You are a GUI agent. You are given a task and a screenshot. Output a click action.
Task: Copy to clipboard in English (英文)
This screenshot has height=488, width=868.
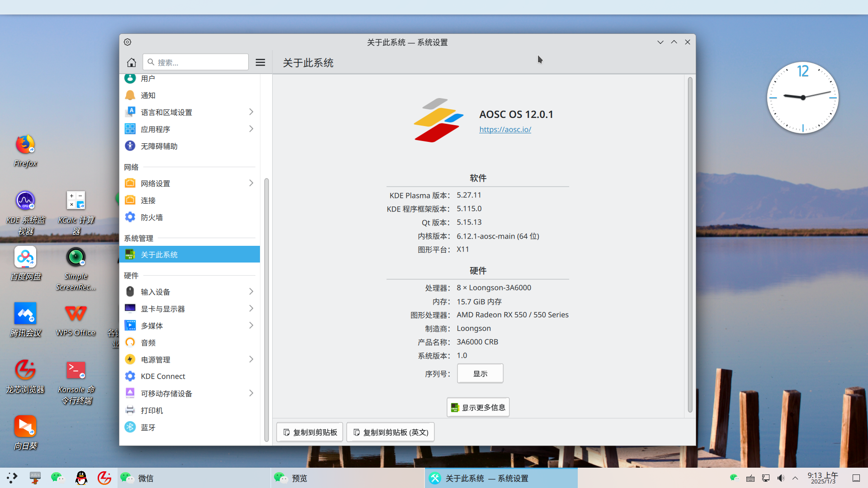click(x=391, y=432)
